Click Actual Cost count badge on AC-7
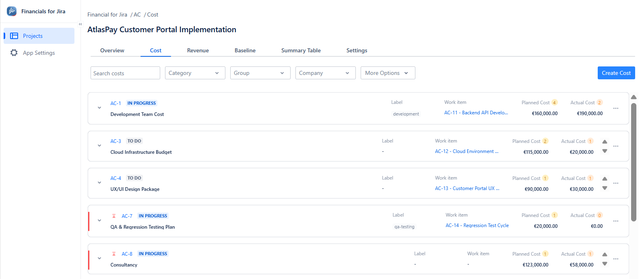 [x=599, y=215]
